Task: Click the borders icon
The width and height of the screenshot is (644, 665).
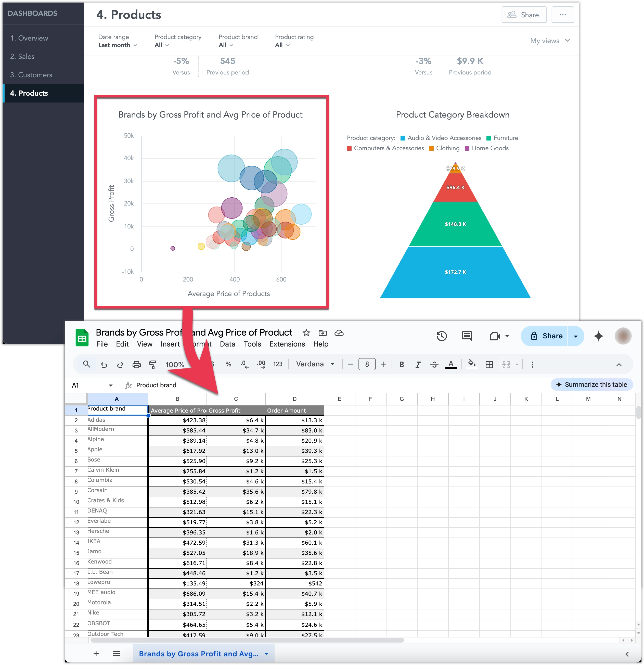Action: [489, 364]
